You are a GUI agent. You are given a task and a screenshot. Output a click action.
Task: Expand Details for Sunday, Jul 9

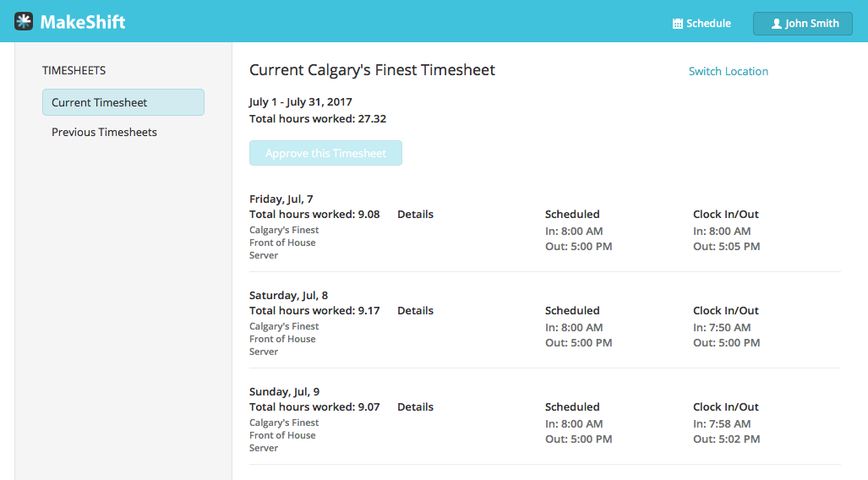(415, 406)
